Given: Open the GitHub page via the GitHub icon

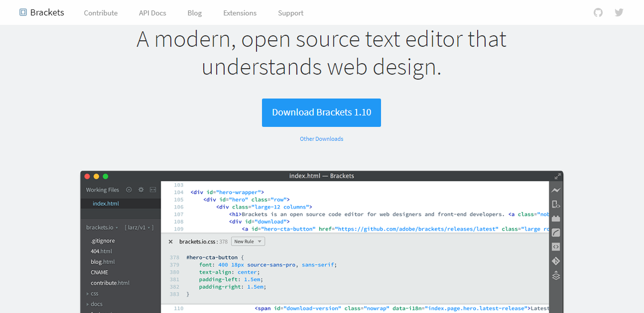Looking at the screenshot, I should pyautogui.click(x=598, y=12).
